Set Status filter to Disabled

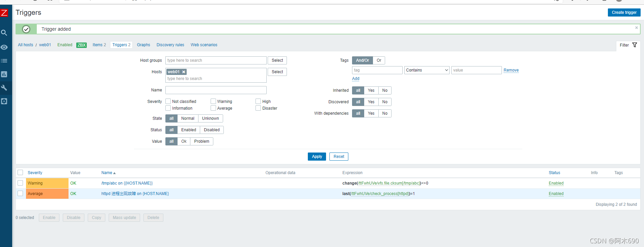pos(212,130)
